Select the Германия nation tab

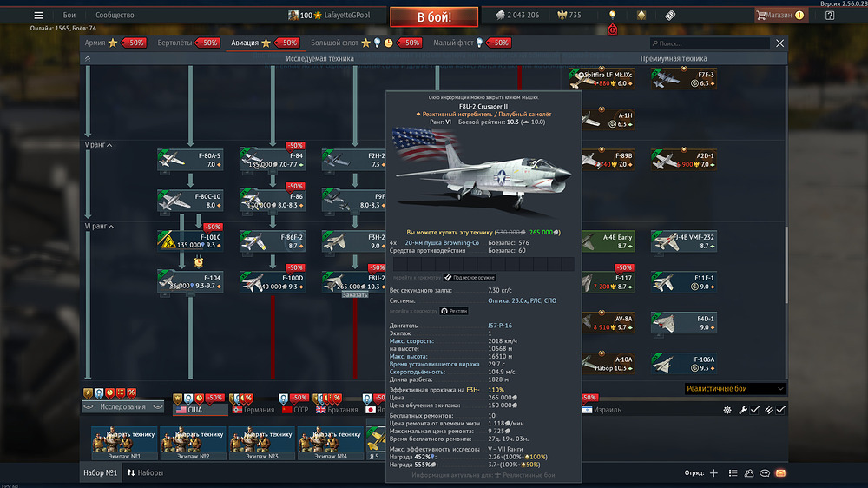pyautogui.click(x=253, y=410)
